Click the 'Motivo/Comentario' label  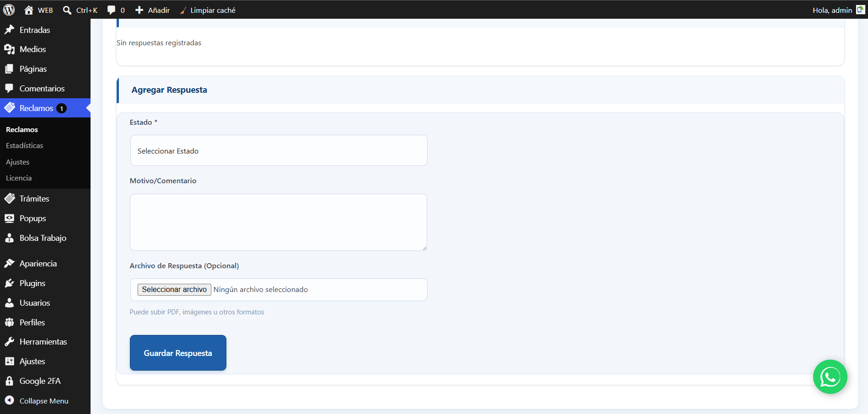pos(163,180)
